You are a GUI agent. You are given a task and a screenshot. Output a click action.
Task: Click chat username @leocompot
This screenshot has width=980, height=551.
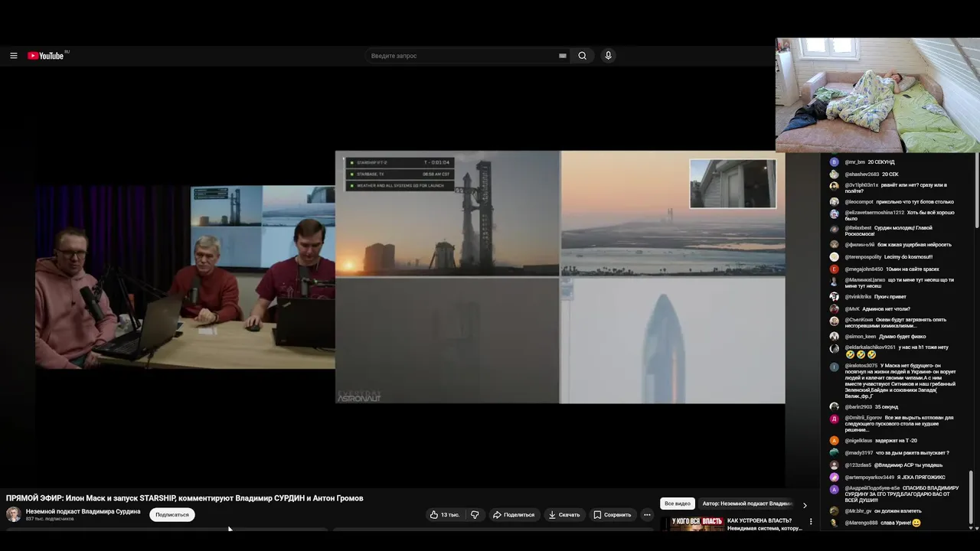coord(859,202)
